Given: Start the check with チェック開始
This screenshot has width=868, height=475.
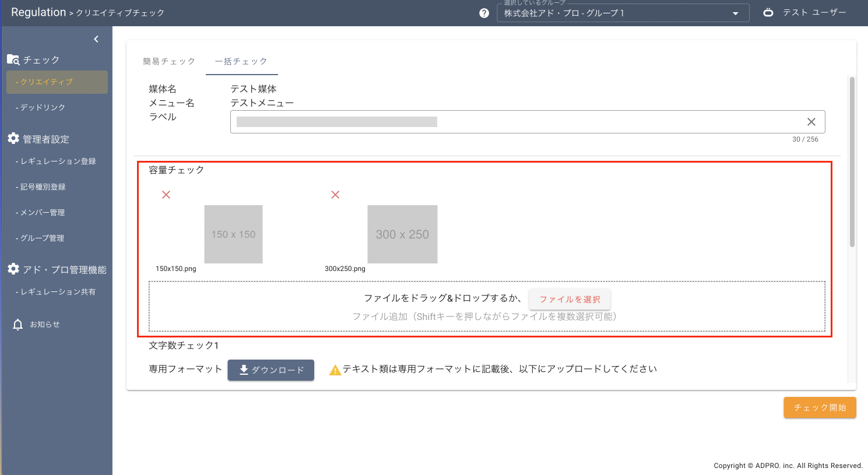Looking at the screenshot, I should click(819, 407).
